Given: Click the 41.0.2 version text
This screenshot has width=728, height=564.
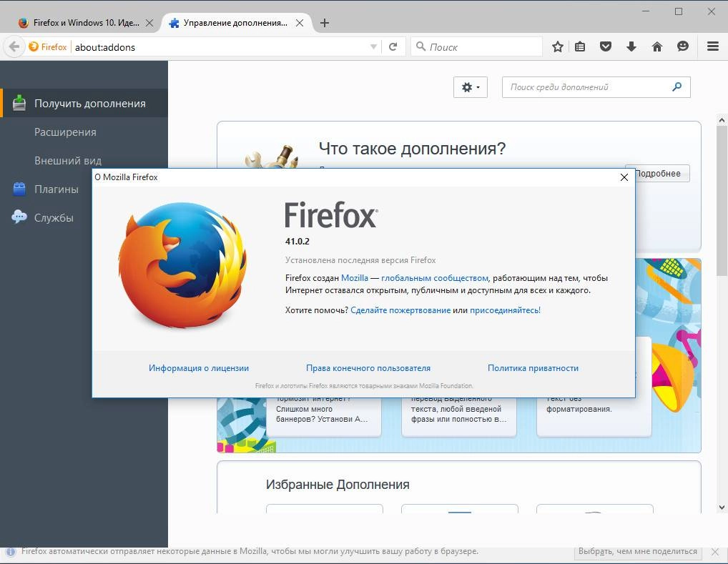Looking at the screenshot, I should [297, 242].
